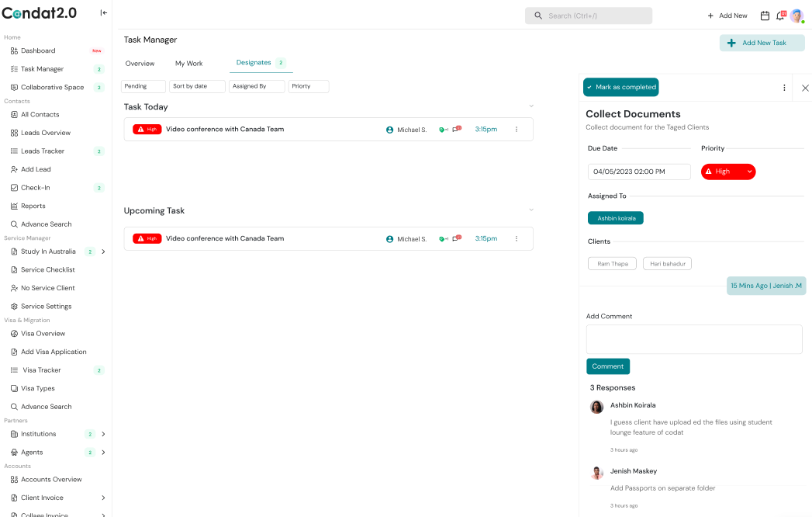Select the Hari bahadur client chip
Image resolution: width=812 pixels, height=517 pixels.
click(x=667, y=264)
